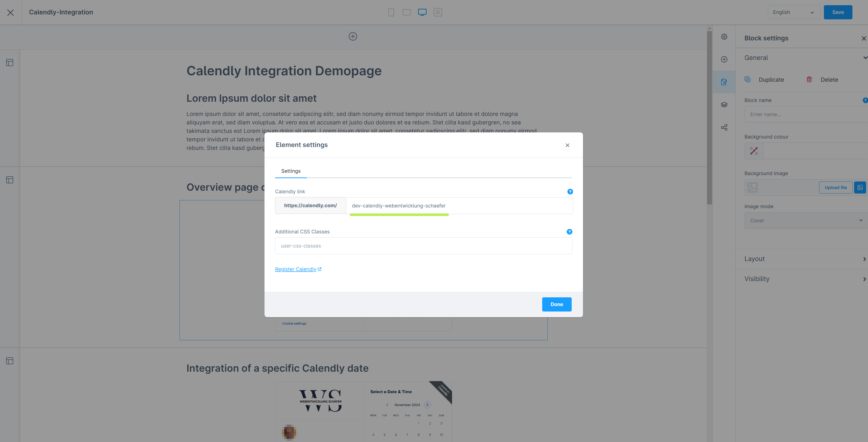Screen dimensions: 868x442
Task: Switch to mobile viewport preview icon
Action: point(391,13)
